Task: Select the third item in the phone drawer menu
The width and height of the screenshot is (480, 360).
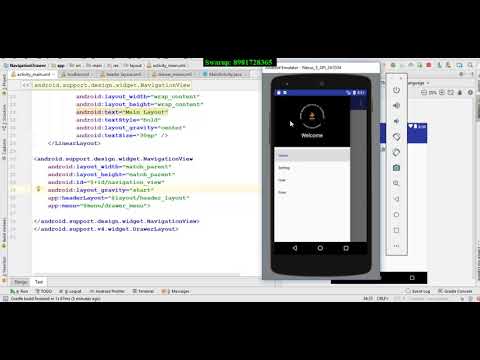Action: pos(312,180)
